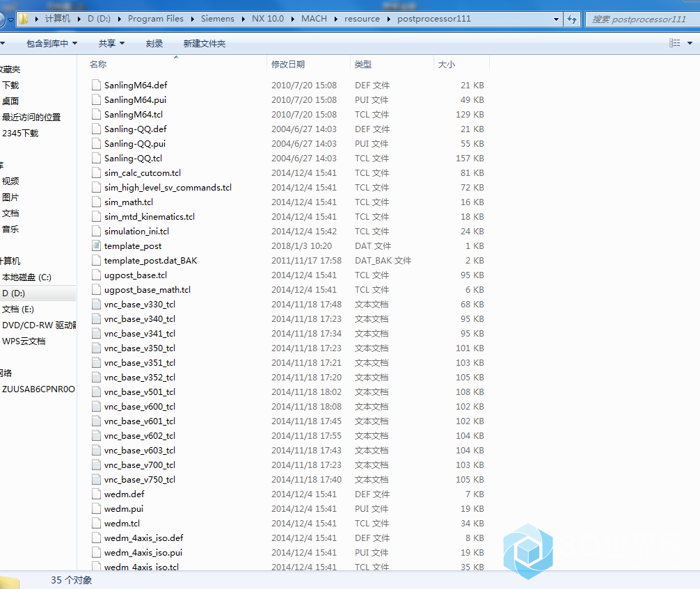Open 2345下载 in sidebar

[20, 134]
